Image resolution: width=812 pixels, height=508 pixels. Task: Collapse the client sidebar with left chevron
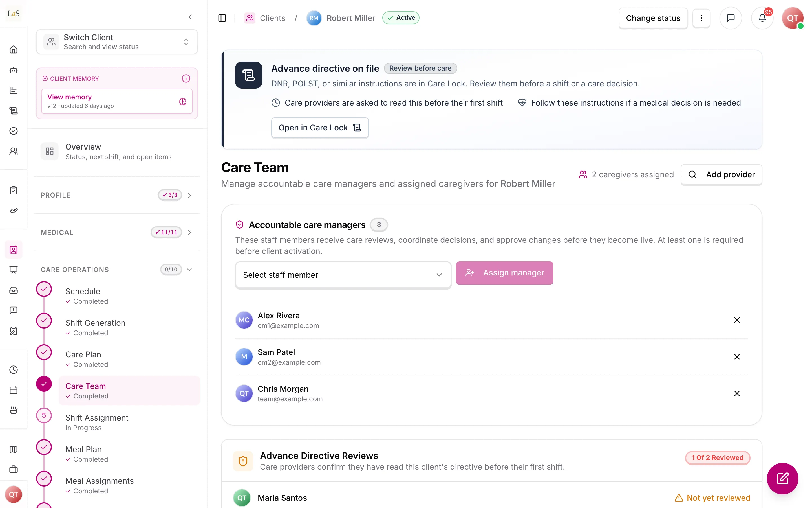point(190,17)
